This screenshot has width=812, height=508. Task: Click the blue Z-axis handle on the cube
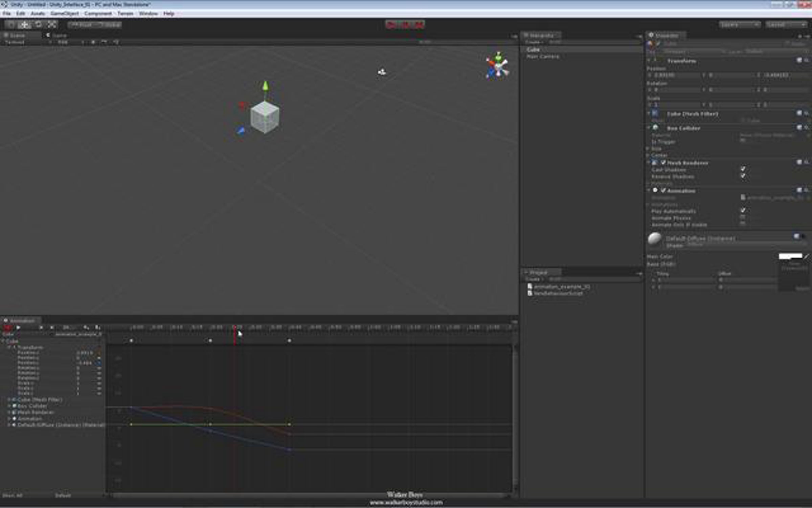(x=241, y=131)
